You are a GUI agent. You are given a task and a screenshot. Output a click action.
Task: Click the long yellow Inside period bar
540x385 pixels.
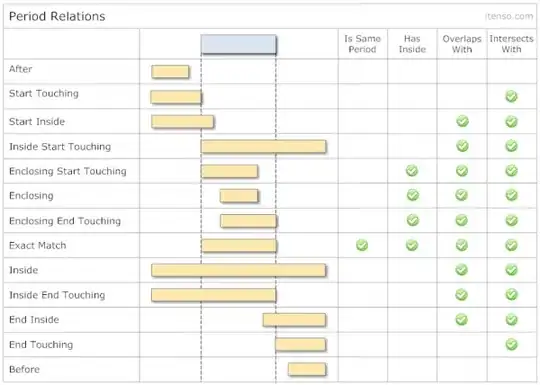click(238, 270)
